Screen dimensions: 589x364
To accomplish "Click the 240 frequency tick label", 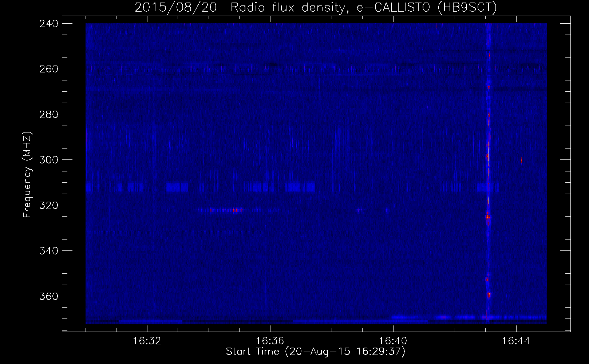I will [x=48, y=23].
